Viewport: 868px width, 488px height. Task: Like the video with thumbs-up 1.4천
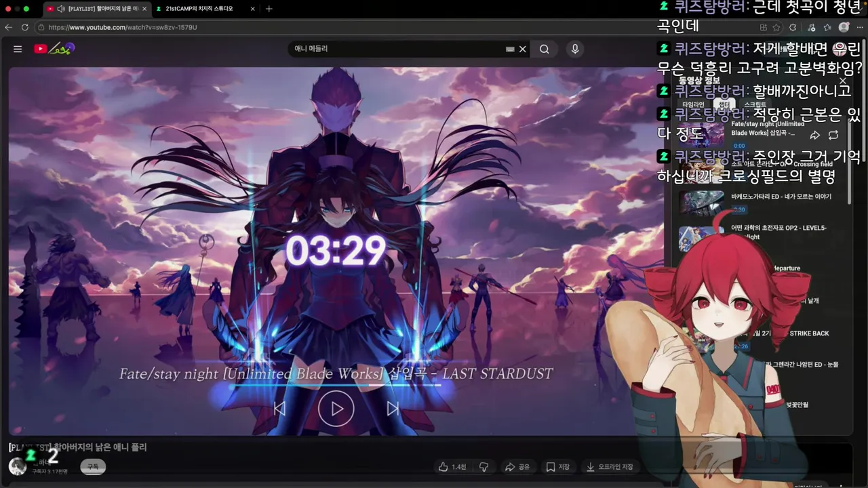(452, 467)
